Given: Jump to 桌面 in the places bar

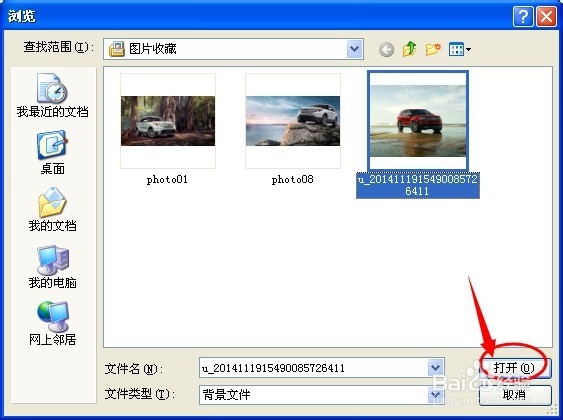Looking at the screenshot, I should 52,153.
